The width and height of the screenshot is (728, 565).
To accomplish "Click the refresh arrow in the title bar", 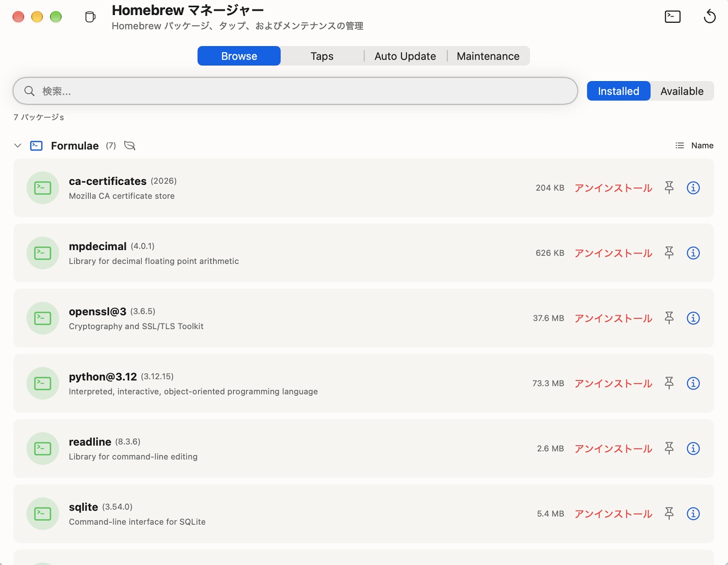I will click(x=710, y=17).
